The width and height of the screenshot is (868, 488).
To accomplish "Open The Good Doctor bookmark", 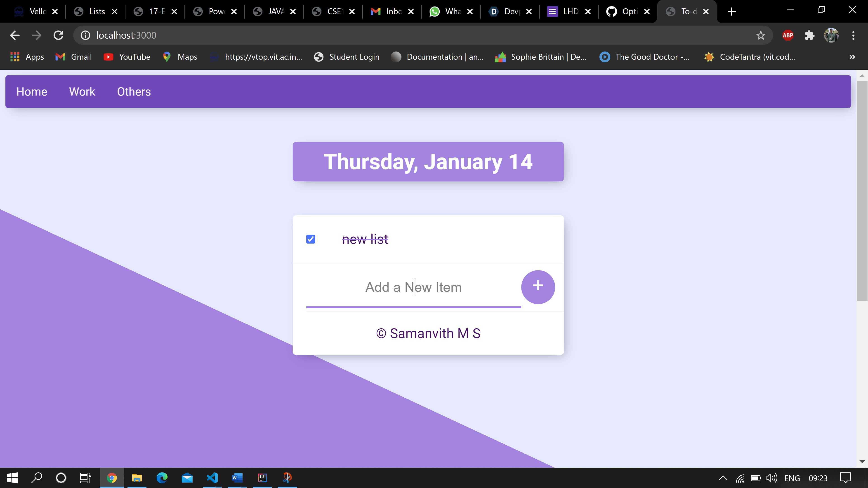I will [644, 57].
